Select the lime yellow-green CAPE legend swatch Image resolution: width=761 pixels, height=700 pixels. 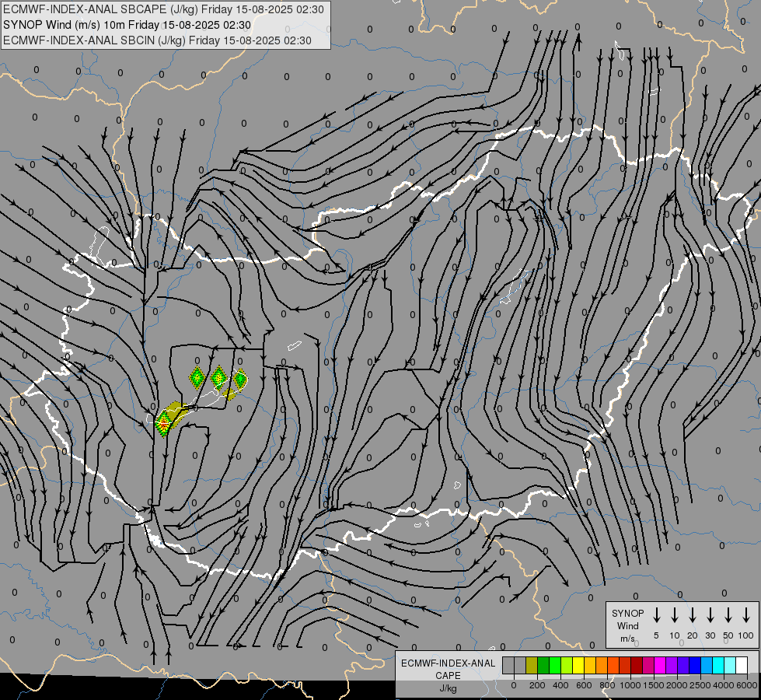[567, 665]
